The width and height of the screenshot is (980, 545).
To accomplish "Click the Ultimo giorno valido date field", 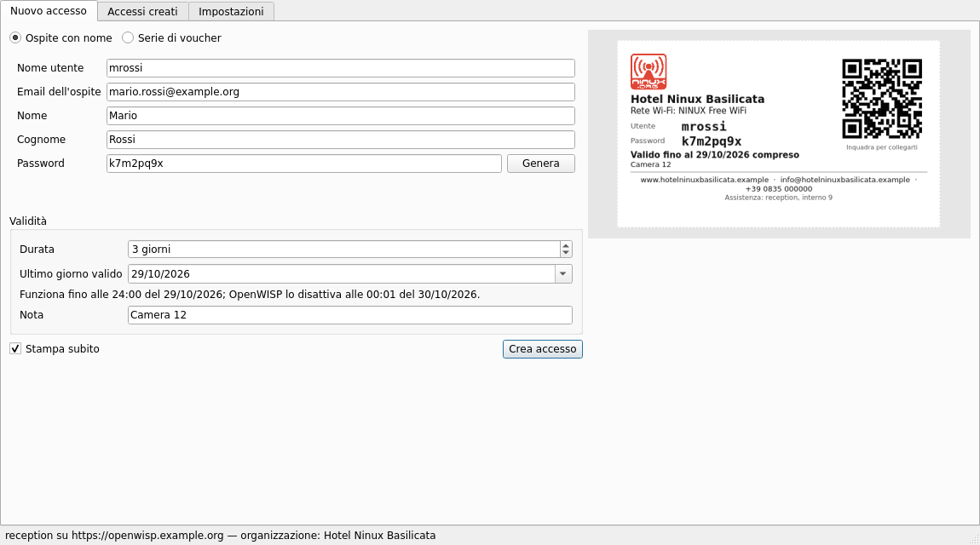I will (342, 274).
